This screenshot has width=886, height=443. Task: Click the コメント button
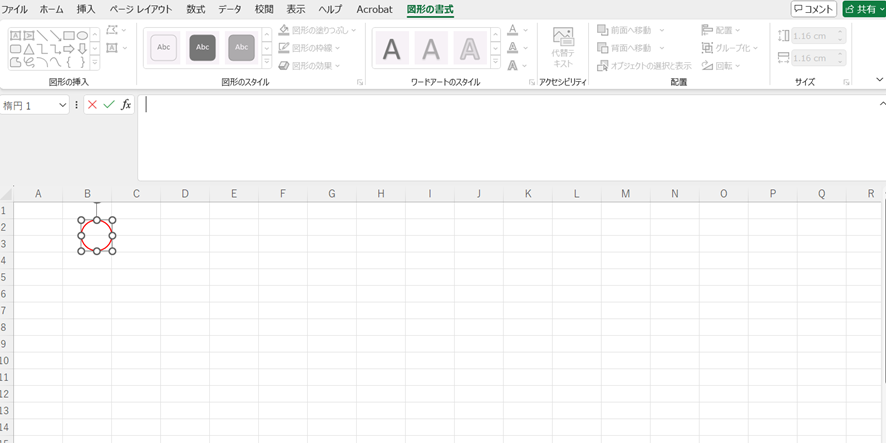[x=813, y=9]
